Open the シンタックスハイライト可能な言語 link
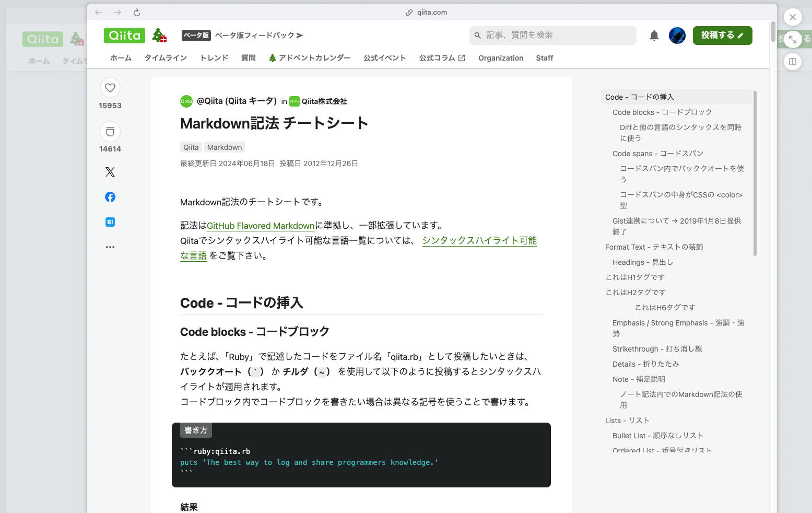812x513 pixels. (479, 240)
